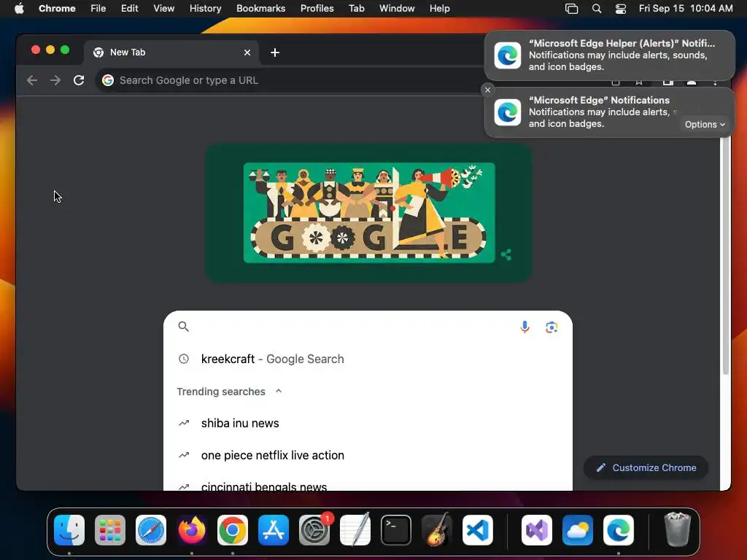Select the kreekcraft recent search suggestion
Screen dimensions: 747x560
click(368, 359)
